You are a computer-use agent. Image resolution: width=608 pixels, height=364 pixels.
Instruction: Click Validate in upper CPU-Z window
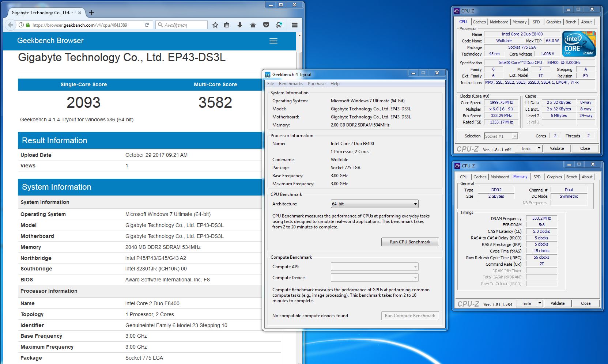pyautogui.click(x=557, y=148)
